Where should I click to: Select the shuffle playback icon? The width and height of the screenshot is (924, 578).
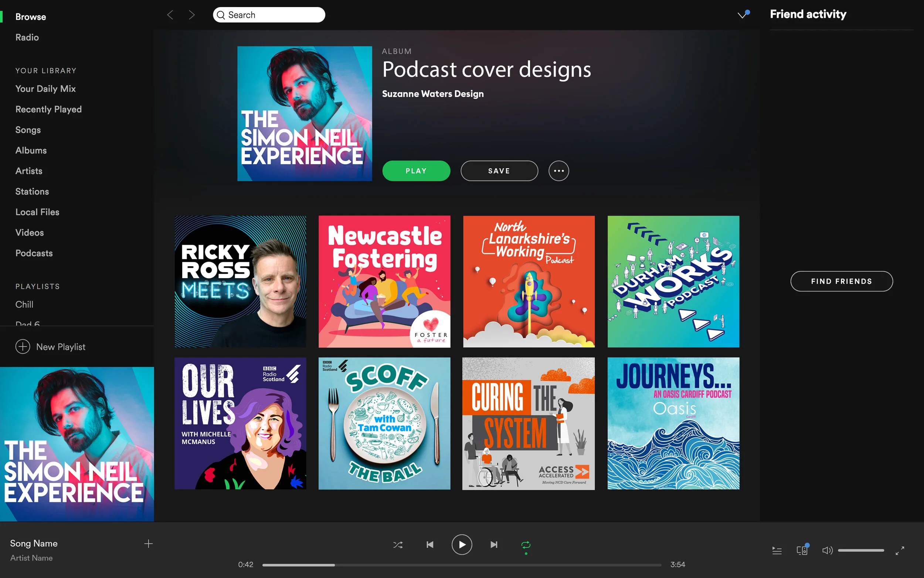point(398,545)
